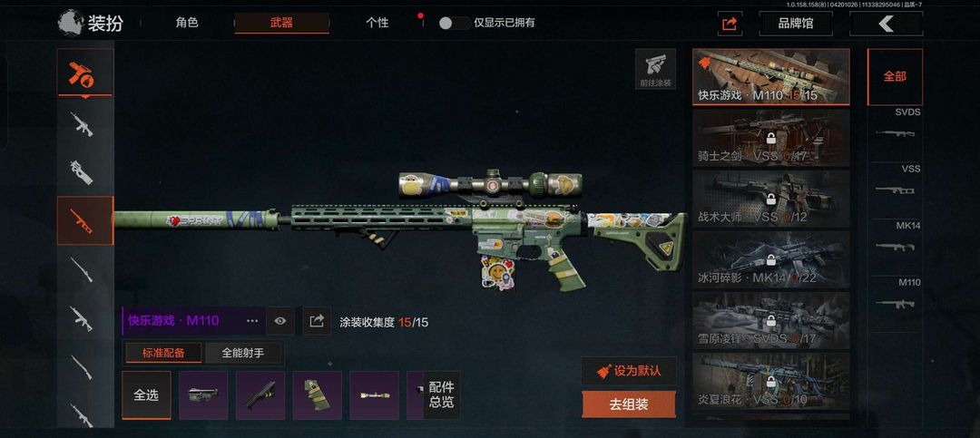Click the 去组装 button
This screenshot has width=980, height=438.
tap(629, 404)
